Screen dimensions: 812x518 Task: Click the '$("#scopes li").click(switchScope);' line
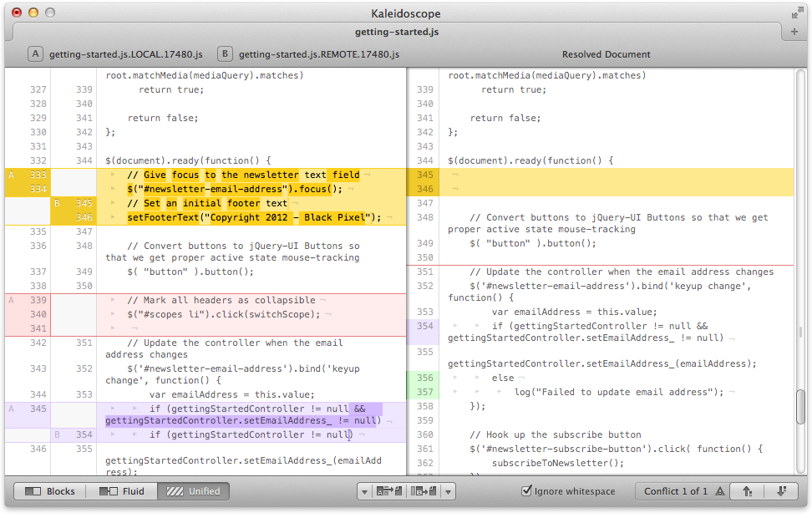pyautogui.click(x=224, y=314)
